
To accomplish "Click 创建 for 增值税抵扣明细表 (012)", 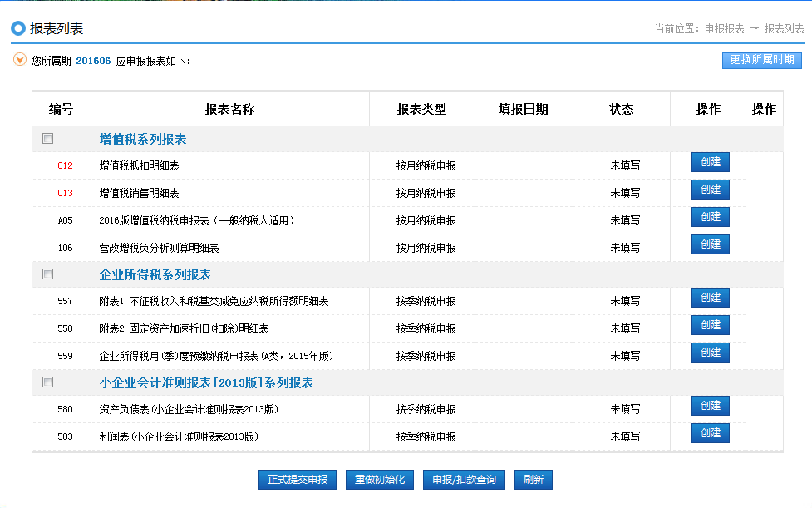I will pyautogui.click(x=711, y=162).
